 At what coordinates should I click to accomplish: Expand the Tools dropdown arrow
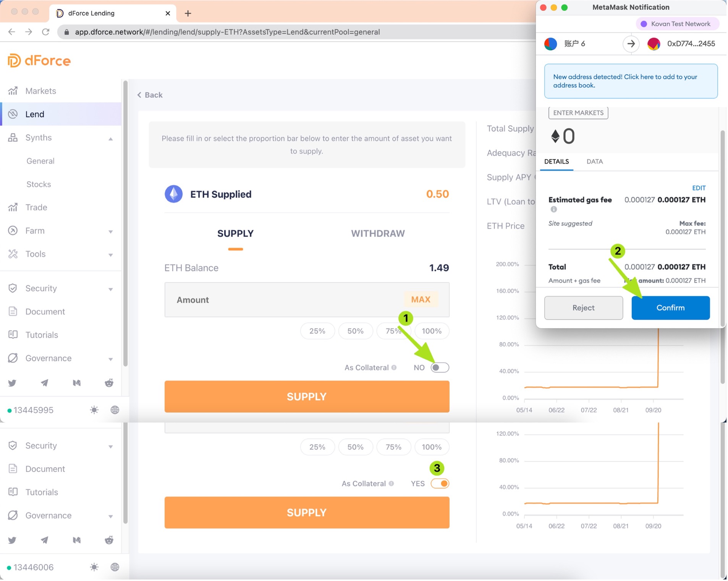click(110, 255)
